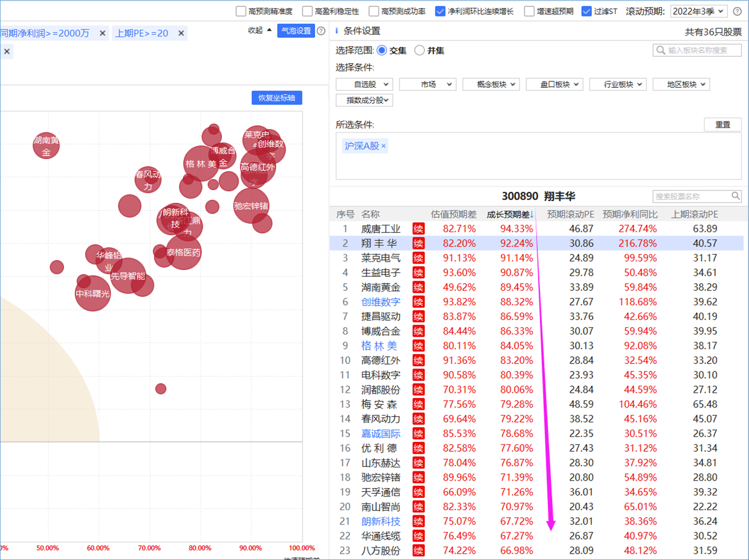
Task: Click the 续 badge in the 梅安森 row
Action: pyautogui.click(x=418, y=405)
